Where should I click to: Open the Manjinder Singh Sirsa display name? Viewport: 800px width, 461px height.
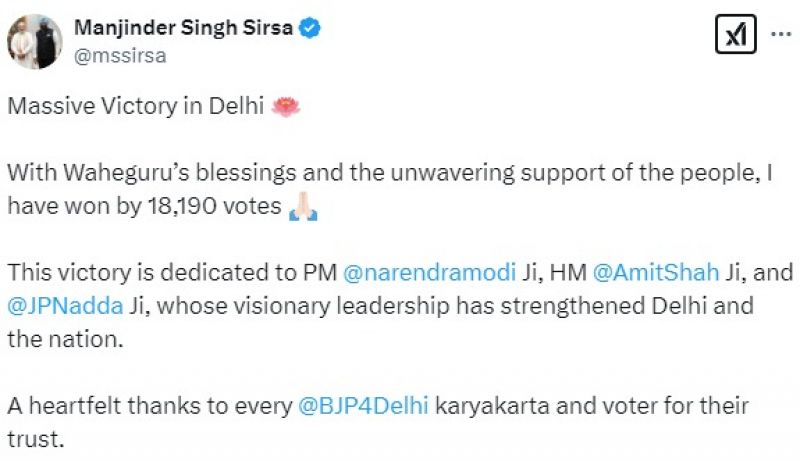point(184,28)
